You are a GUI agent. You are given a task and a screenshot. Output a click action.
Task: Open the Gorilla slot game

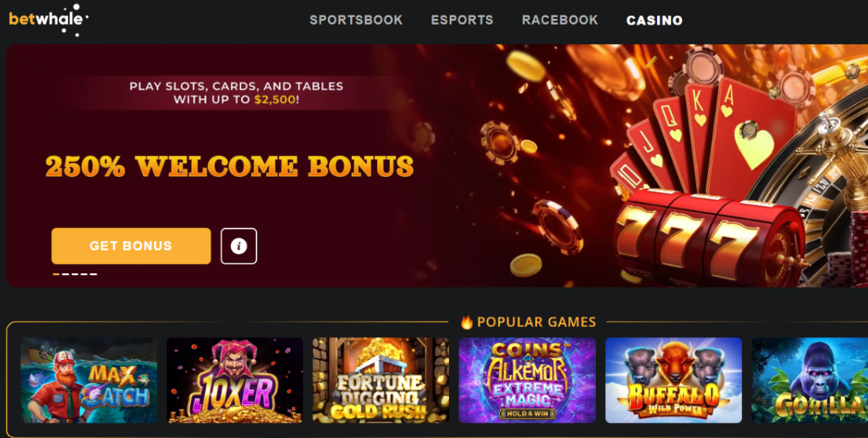[809, 381]
